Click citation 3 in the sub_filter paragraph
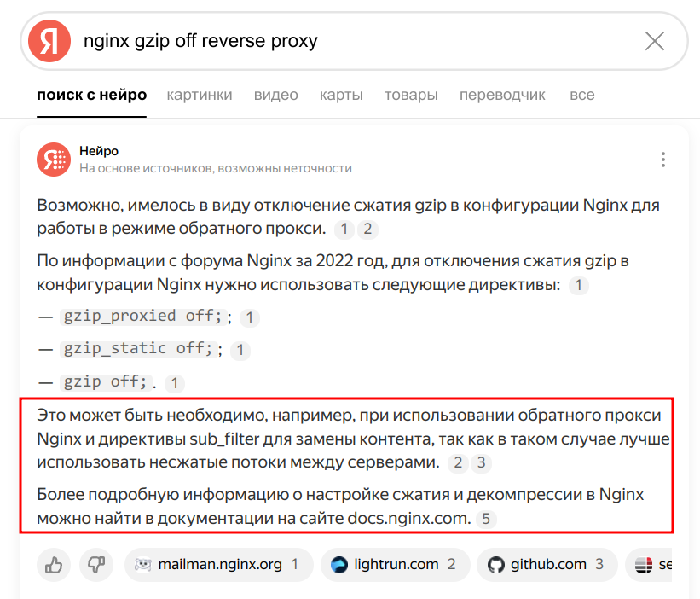Viewport: 700px width, 599px height. click(482, 462)
